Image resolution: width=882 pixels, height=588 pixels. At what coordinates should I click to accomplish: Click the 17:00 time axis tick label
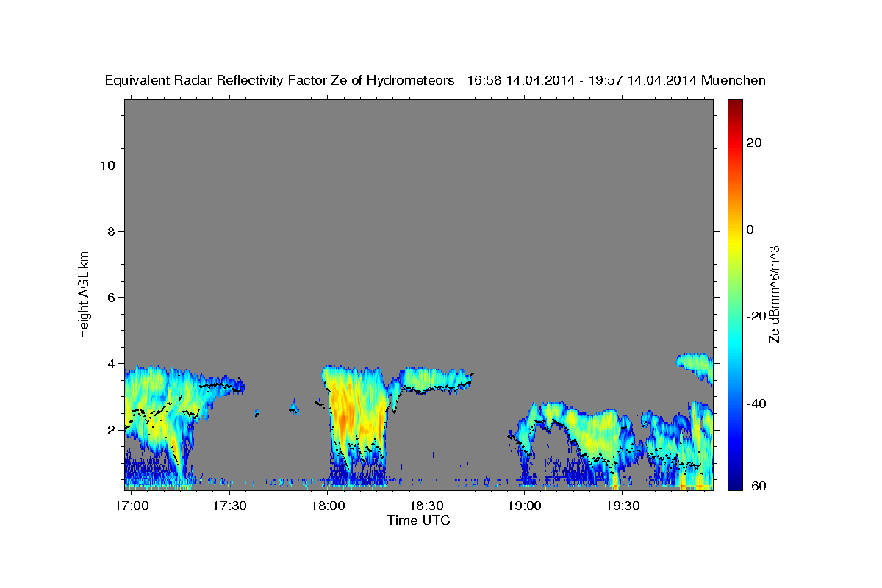[132, 506]
